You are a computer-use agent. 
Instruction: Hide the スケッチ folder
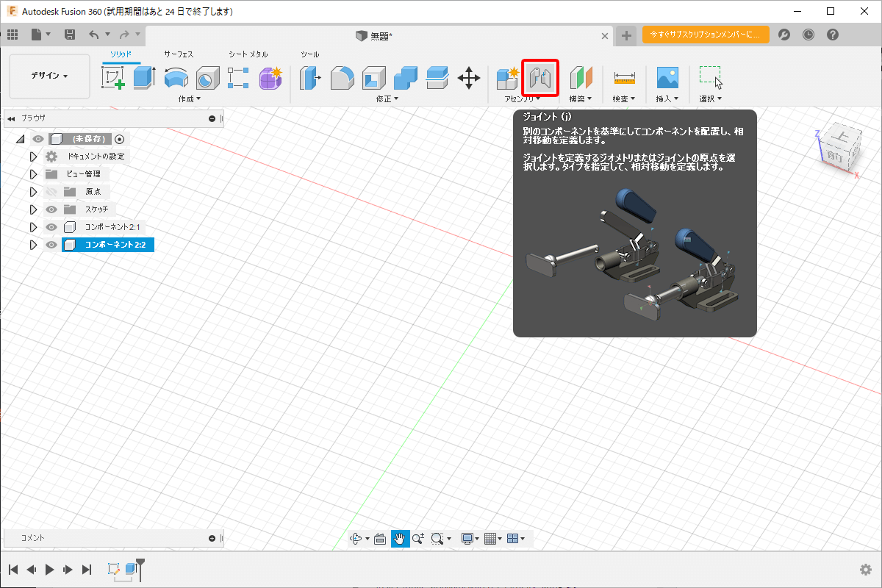[51, 209]
